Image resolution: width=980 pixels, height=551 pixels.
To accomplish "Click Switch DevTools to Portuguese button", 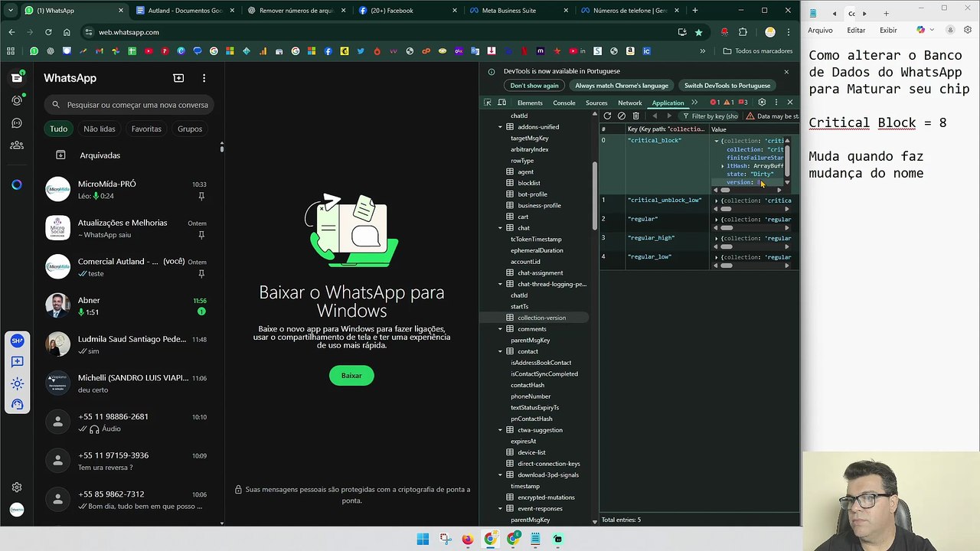I will click(x=727, y=86).
